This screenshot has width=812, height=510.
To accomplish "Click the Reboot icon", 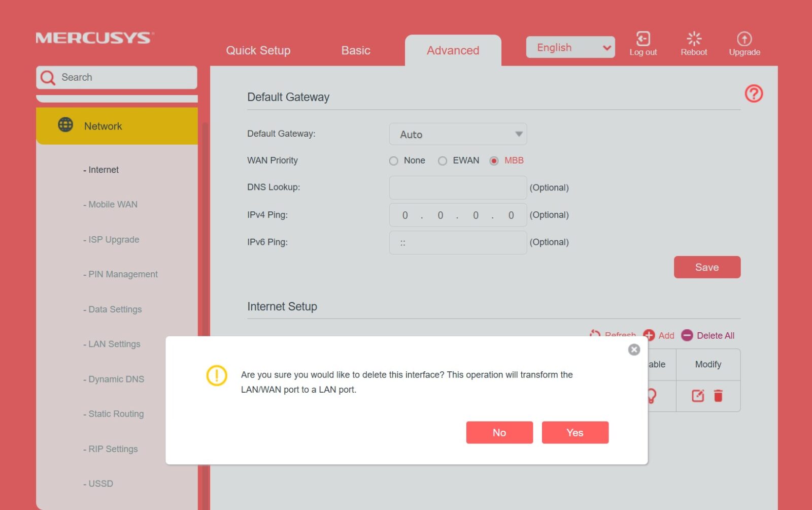I will [693, 39].
